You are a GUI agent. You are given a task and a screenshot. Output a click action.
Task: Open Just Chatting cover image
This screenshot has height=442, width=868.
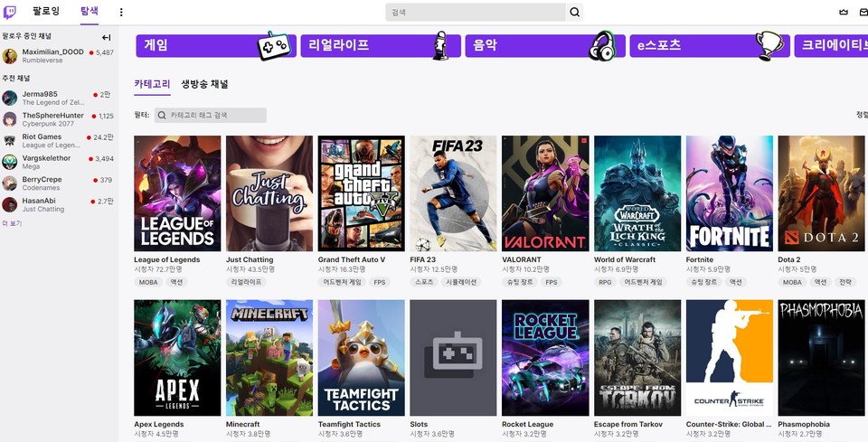pos(269,193)
